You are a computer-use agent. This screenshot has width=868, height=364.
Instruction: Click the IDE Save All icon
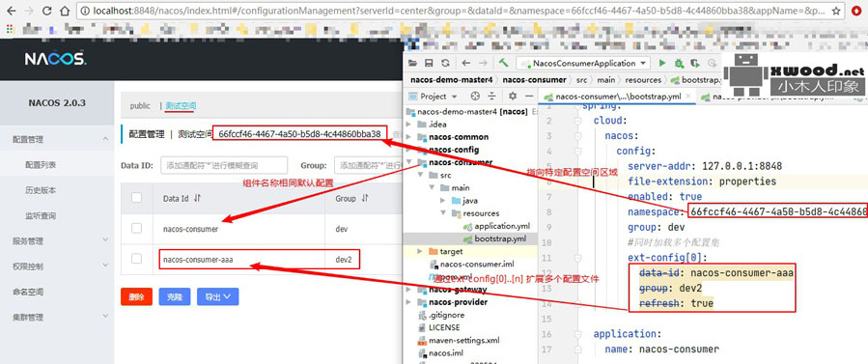click(429, 63)
